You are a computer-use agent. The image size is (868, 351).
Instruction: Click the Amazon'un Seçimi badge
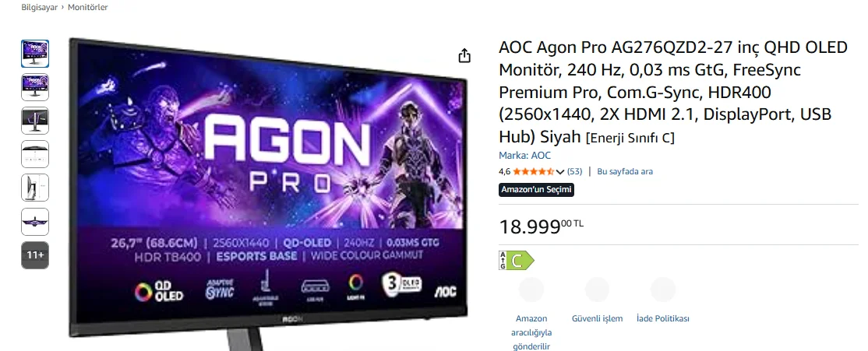[536, 190]
